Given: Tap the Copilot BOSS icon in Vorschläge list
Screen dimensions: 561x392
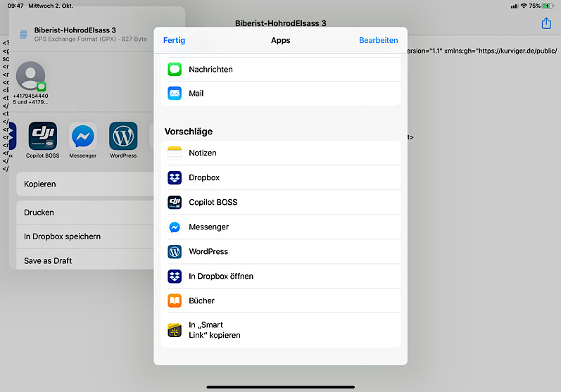Looking at the screenshot, I should pos(175,202).
